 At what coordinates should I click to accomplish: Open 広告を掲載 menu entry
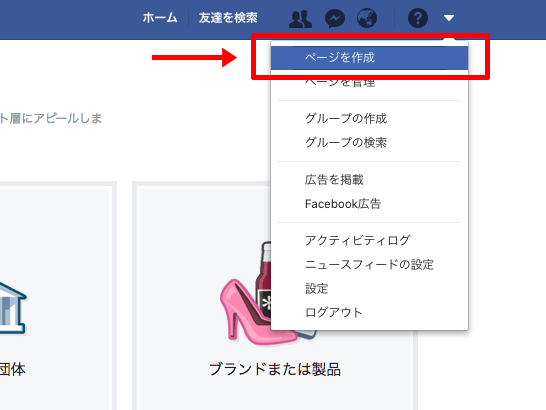369,180
